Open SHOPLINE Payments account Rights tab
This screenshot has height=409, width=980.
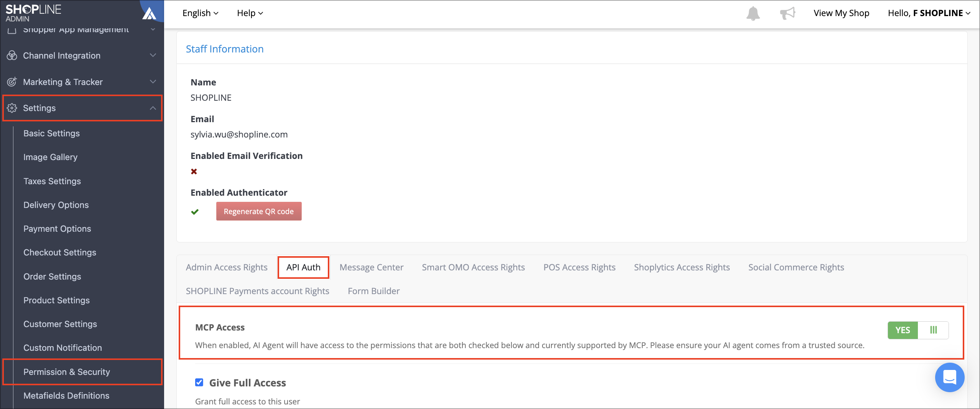point(258,291)
